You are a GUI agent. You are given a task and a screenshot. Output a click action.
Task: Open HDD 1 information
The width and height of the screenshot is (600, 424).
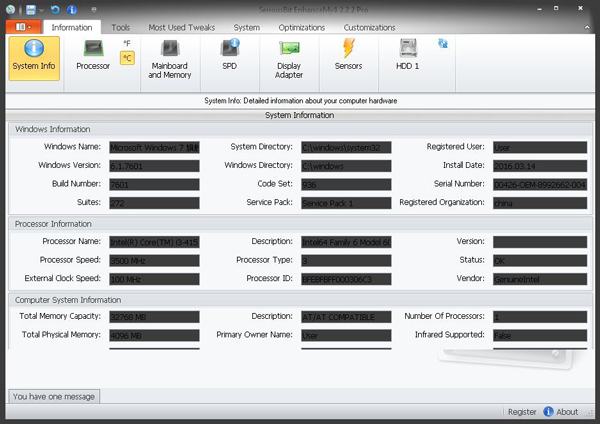(x=408, y=56)
